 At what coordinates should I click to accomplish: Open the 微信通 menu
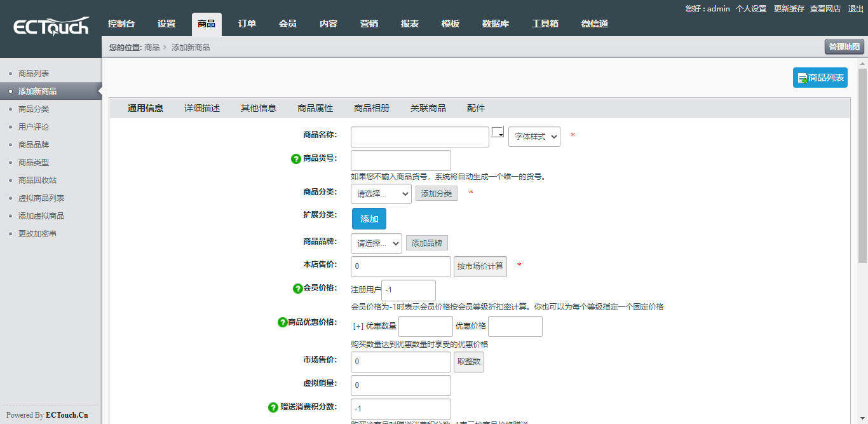click(595, 24)
